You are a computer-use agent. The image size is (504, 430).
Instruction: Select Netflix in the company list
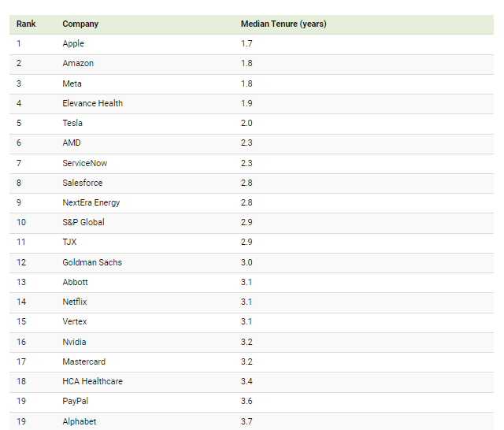coord(75,302)
